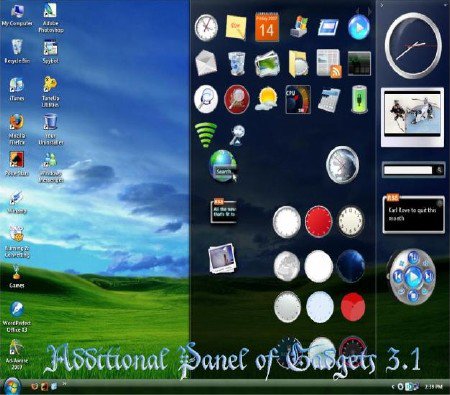Click the taskbar clock showing 2:15 PM

pyautogui.click(x=434, y=387)
